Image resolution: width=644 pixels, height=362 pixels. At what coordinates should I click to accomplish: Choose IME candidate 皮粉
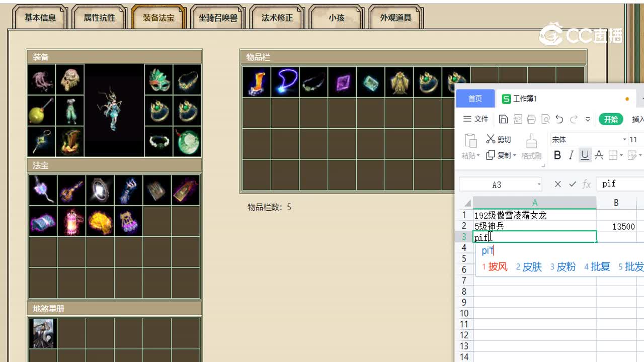562,267
